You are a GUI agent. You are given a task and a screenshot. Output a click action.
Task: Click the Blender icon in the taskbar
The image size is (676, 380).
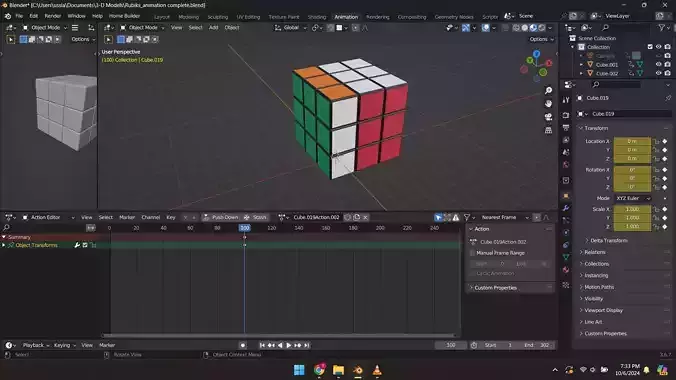358,370
